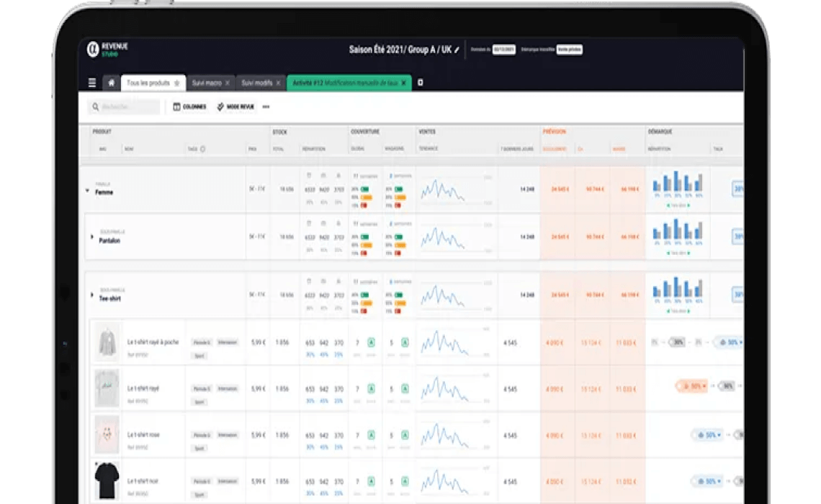Open the hamburger menu
Viewport: 821px width, 504px height.
point(92,83)
